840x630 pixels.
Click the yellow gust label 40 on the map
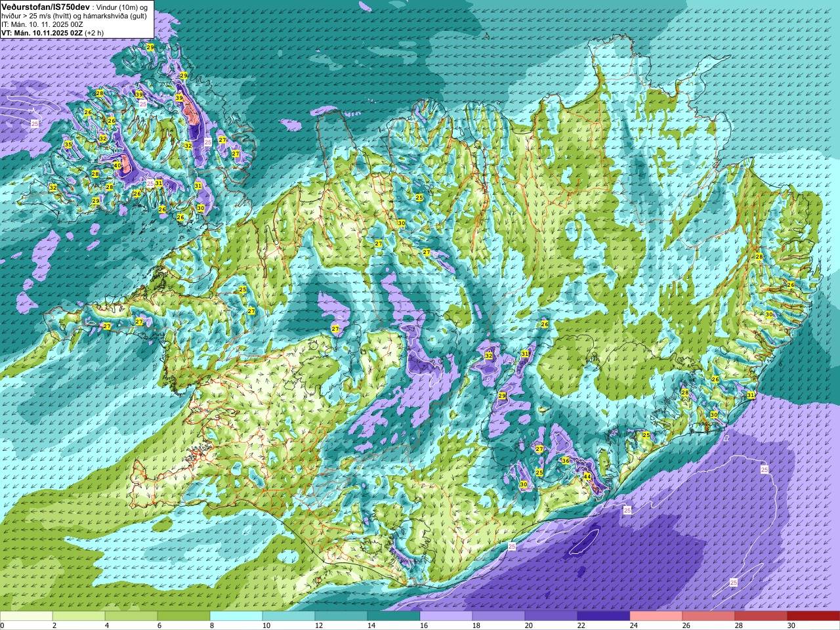pyautogui.click(x=117, y=165)
